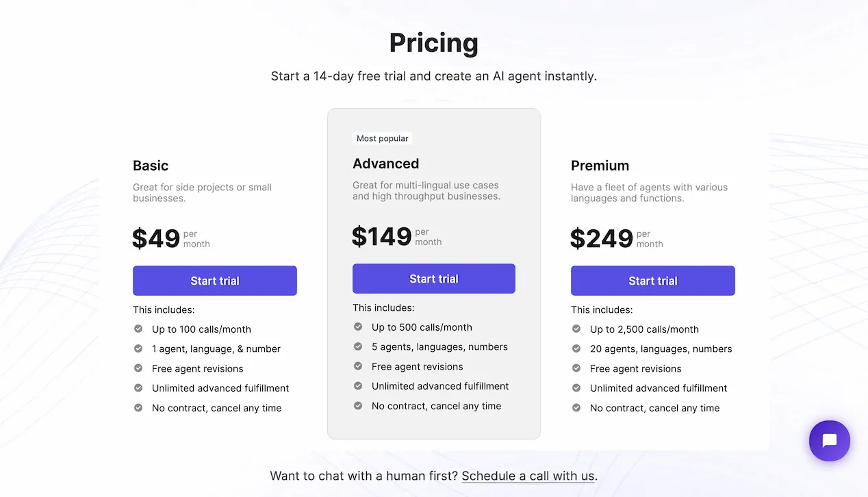868x497 pixels.
Task: Start the trial for the Premium plan
Action: coord(652,281)
